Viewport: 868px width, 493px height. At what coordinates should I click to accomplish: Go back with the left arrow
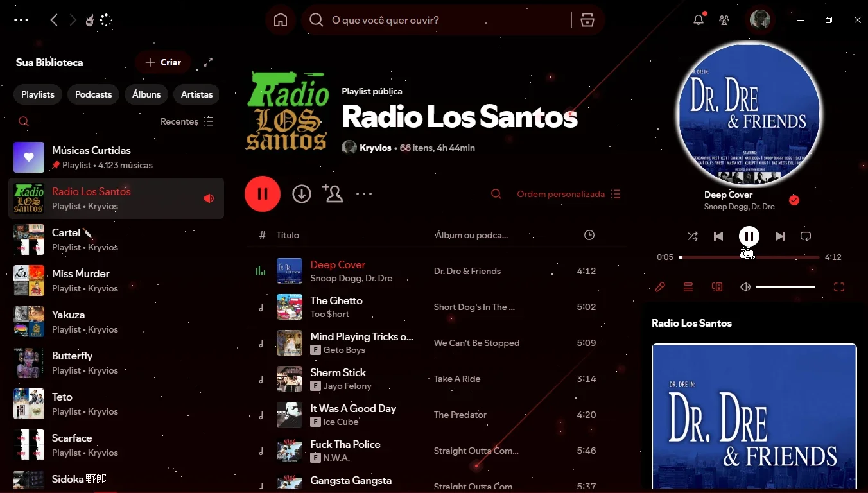tap(54, 21)
